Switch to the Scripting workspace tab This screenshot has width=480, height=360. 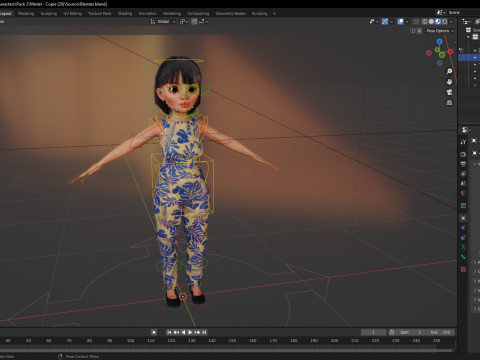259,13
